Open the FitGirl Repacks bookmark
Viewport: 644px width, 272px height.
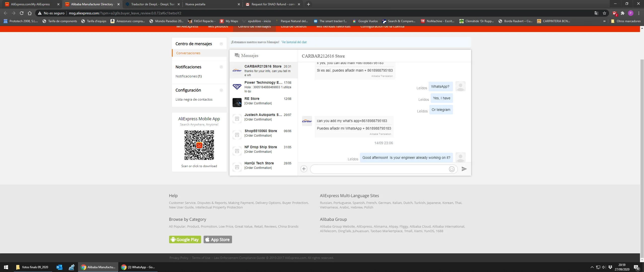202,21
